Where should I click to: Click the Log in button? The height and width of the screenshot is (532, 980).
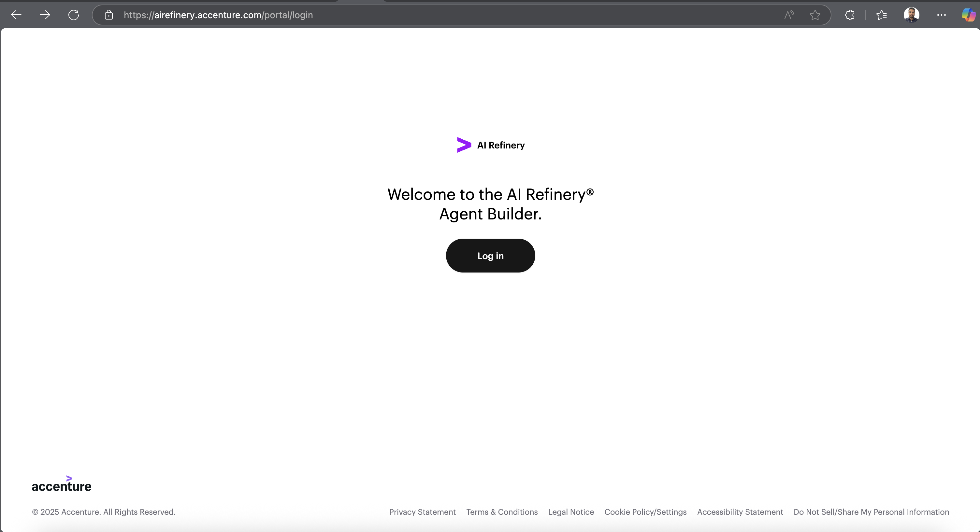tap(490, 256)
